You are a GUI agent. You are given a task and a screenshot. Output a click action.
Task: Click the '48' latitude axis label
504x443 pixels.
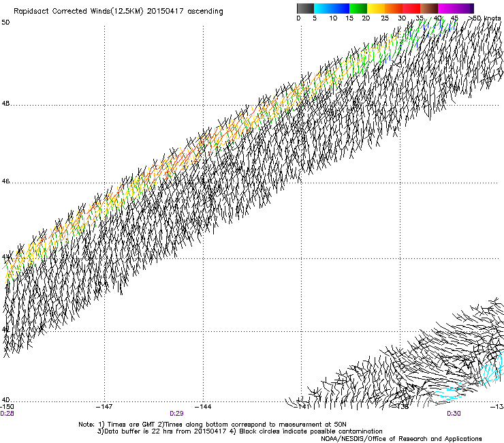5,104
